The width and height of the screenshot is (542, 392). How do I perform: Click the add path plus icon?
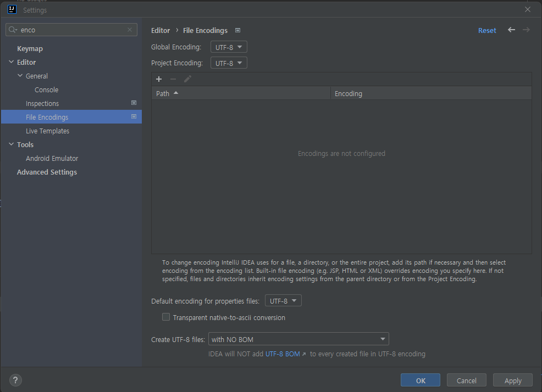[x=159, y=79]
